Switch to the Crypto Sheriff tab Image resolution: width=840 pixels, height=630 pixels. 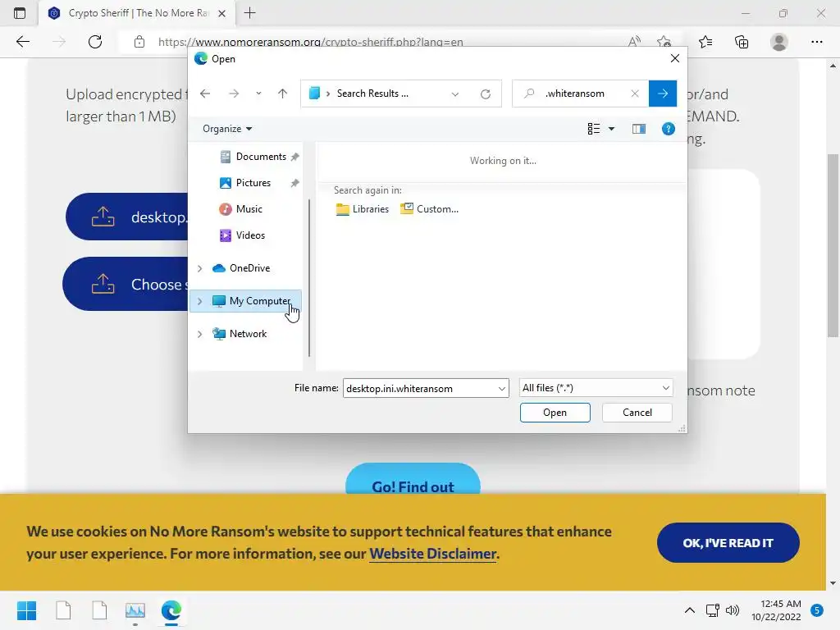[137, 13]
